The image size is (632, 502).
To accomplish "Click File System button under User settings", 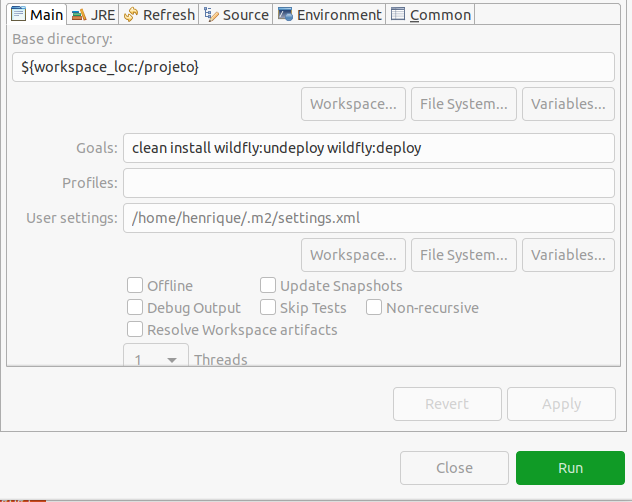I will [464, 255].
